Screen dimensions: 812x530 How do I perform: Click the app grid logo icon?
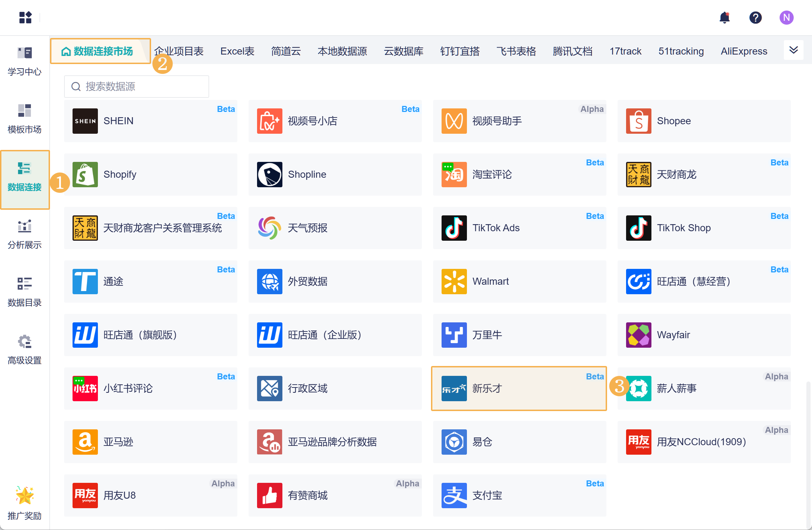pos(25,17)
